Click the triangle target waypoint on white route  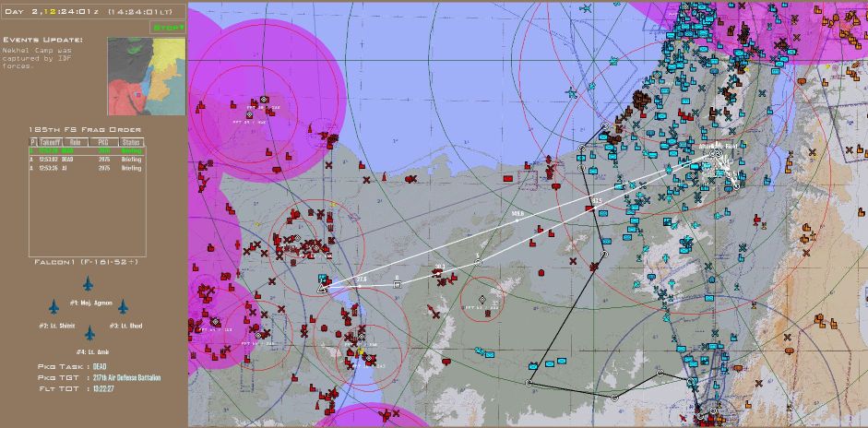pos(322,288)
